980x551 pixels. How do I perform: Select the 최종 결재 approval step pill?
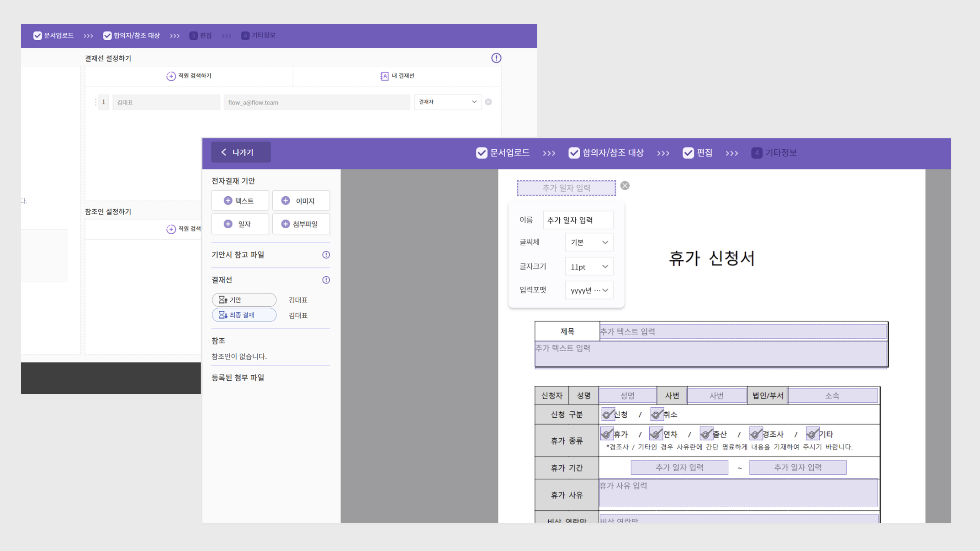244,315
